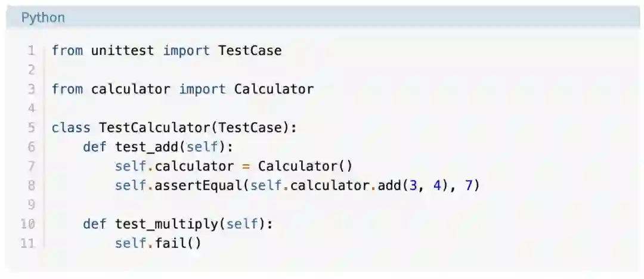Click the Python language label in header
Screen dimensions: 644x279
43,18
